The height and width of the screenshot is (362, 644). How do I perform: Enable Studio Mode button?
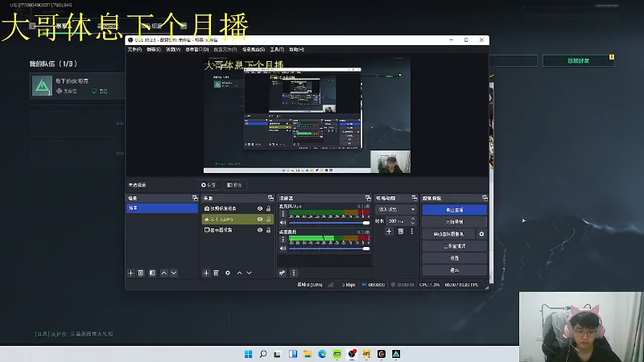[454, 246]
